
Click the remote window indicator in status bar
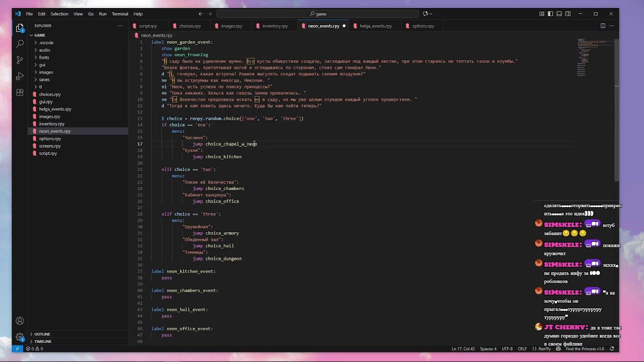(x=18, y=348)
